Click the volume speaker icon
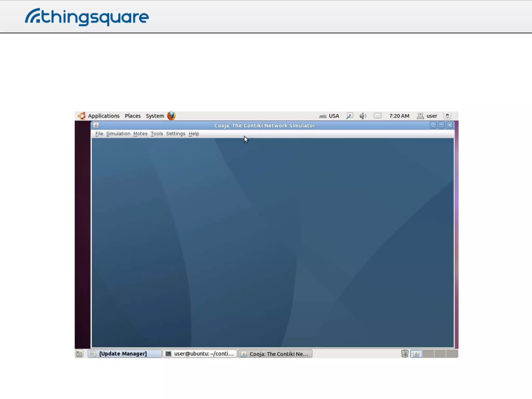Viewport: 532px width, 399px height. [x=363, y=116]
